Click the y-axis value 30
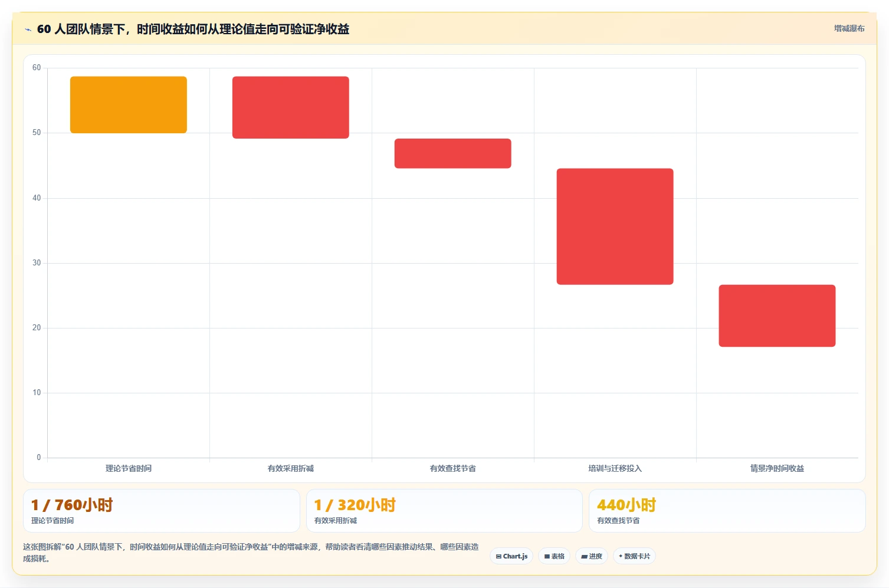Viewport: 889px width, 588px height. (37, 263)
